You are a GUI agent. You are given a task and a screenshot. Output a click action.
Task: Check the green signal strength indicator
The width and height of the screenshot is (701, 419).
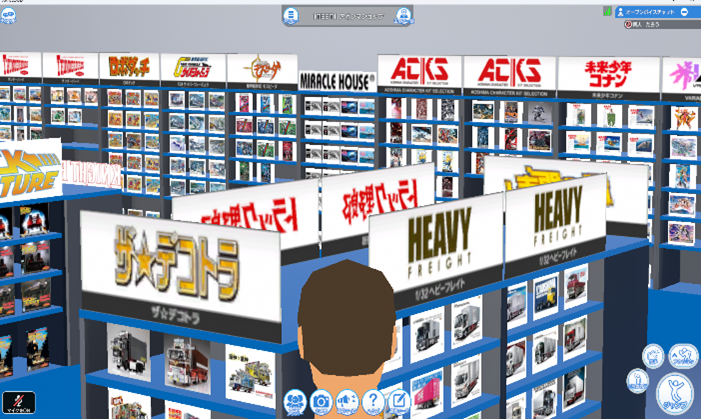click(607, 11)
